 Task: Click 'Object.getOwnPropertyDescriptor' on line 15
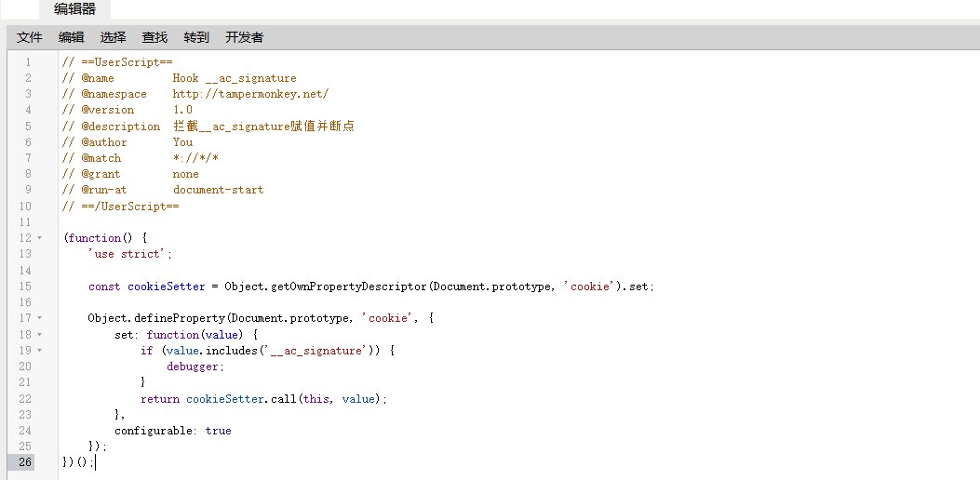click(325, 287)
